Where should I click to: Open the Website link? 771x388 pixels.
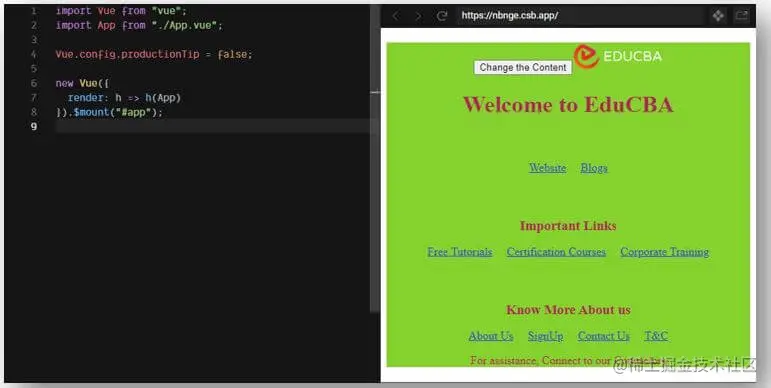tap(547, 168)
